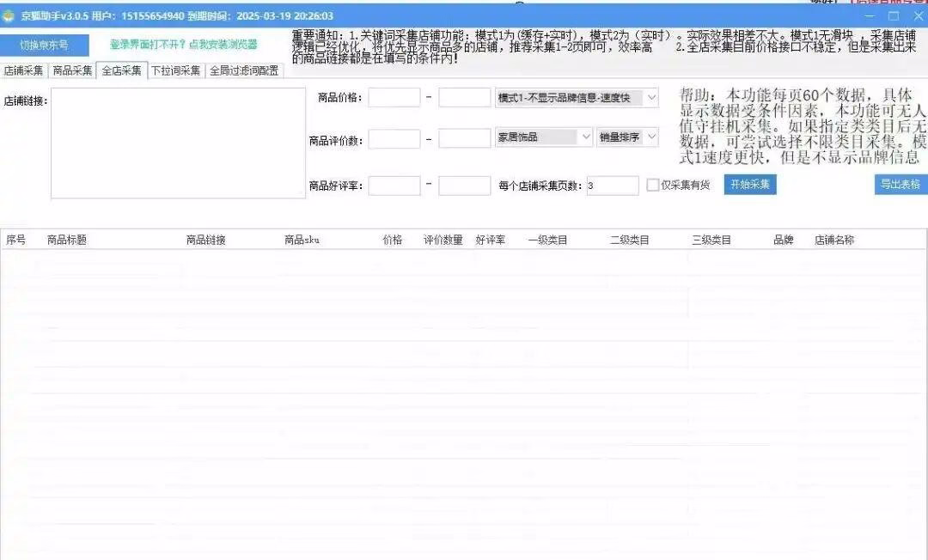The width and height of the screenshot is (928, 560).
Task: Open the 点我安装浏览器 link
Action: coord(183,45)
